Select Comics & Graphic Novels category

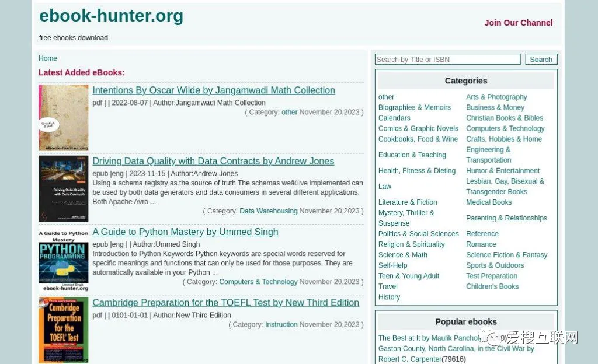pyautogui.click(x=418, y=129)
